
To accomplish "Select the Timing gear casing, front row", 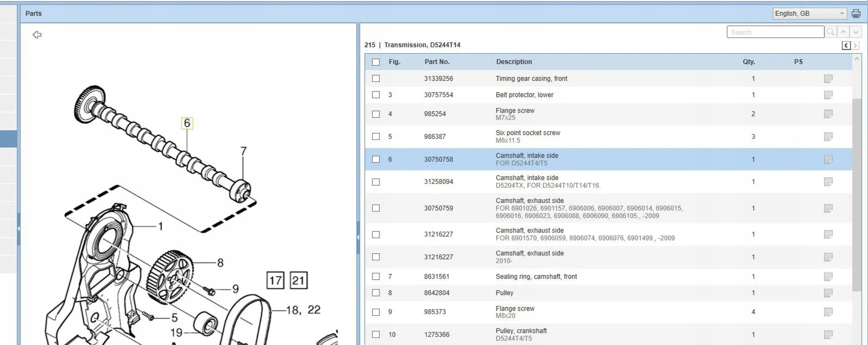I will (608, 79).
